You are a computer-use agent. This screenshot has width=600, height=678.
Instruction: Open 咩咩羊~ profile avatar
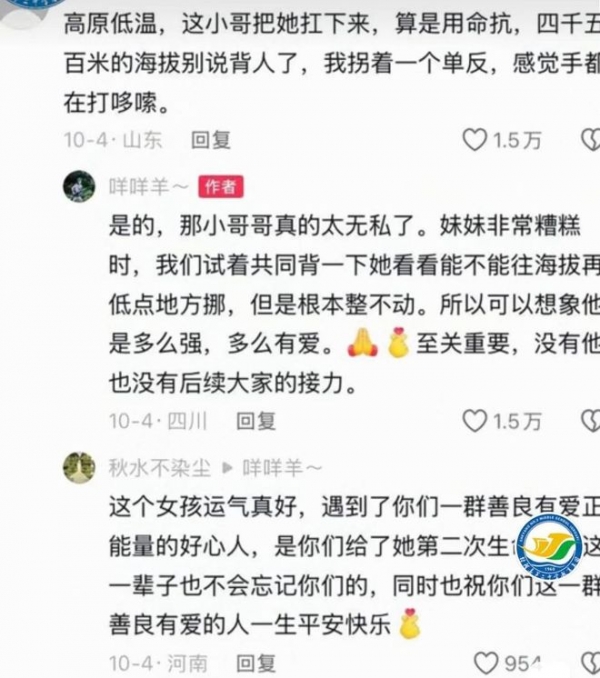tap(79, 186)
